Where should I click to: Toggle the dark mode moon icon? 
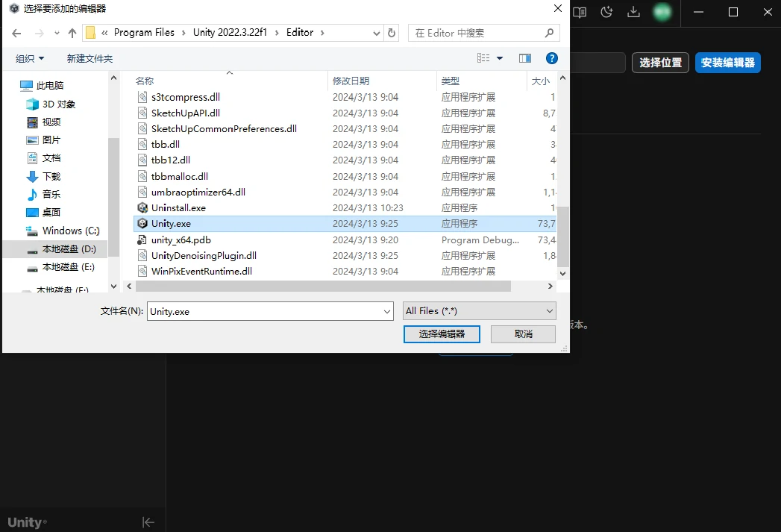(607, 12)
